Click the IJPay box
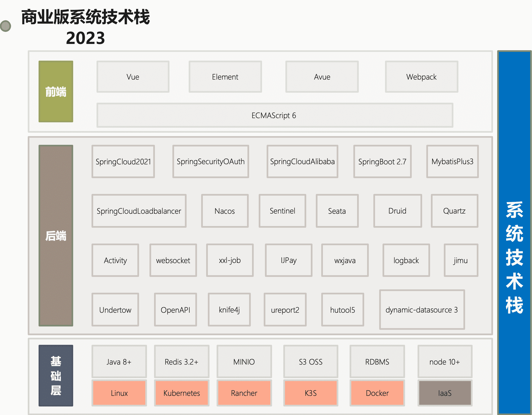The height and width of the screenshot is (415, 532). 289,260
